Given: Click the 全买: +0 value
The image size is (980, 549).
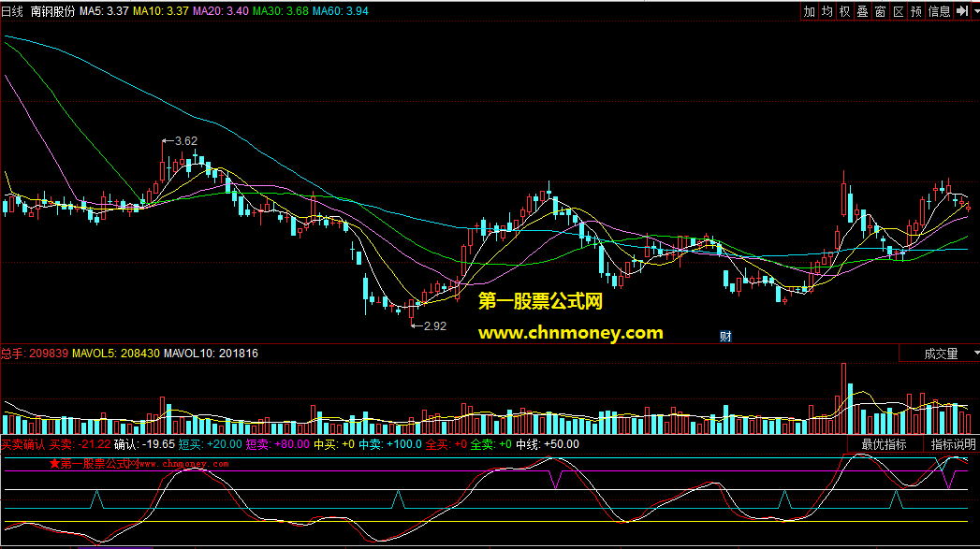Looking at the screenshot, I should click(x=446, y=444).
